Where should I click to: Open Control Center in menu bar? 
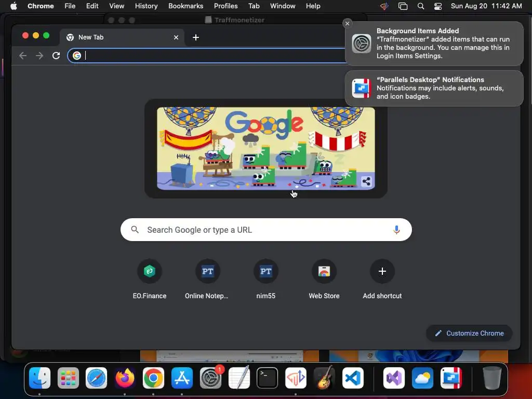tap(438, 6)
